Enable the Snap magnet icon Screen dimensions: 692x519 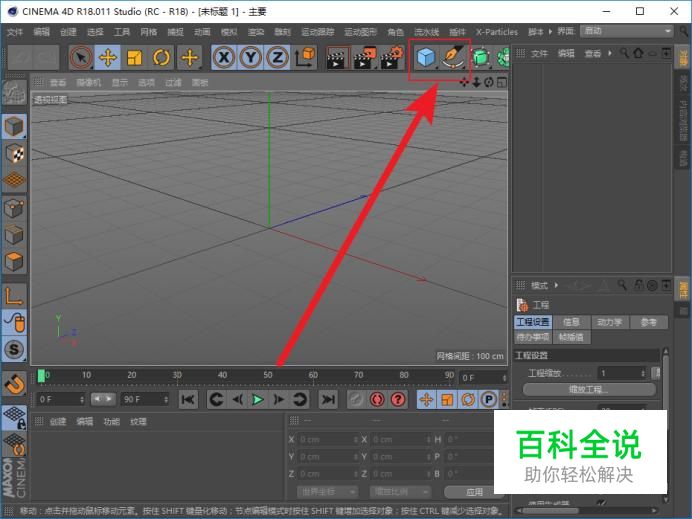(14, 383)
